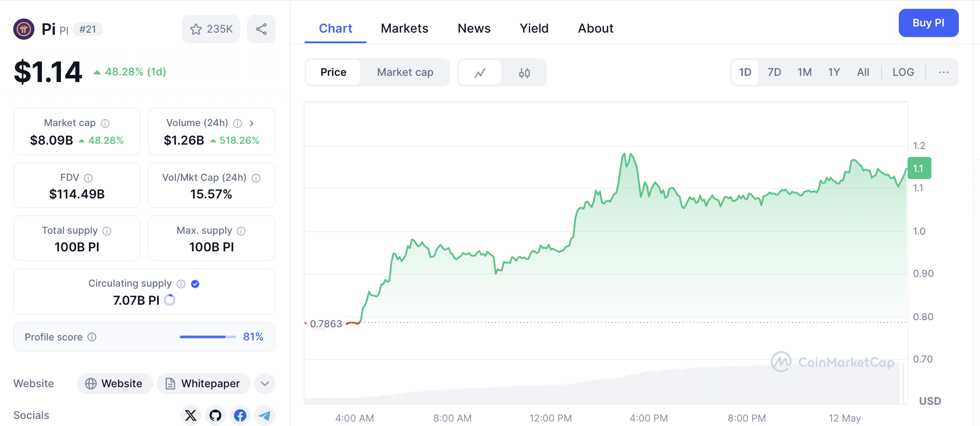Click the Profile score progress bar

tap(207, 337)
